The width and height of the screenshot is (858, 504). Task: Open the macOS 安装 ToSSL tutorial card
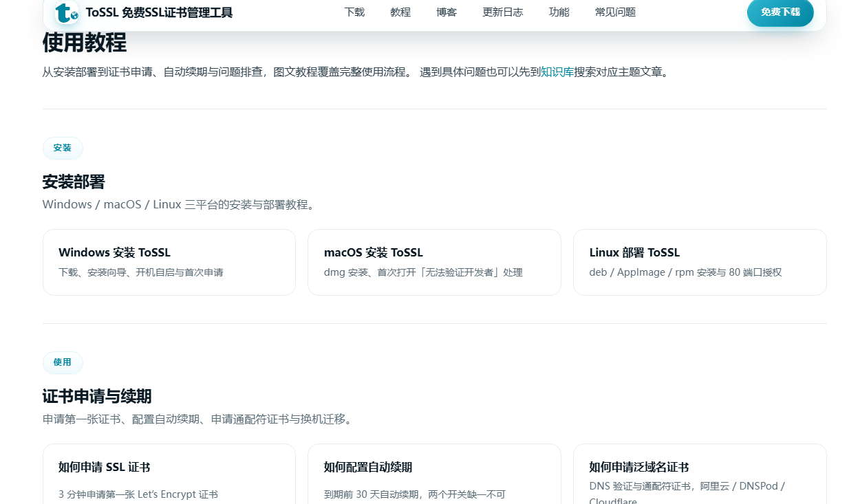tap(434, 262)
